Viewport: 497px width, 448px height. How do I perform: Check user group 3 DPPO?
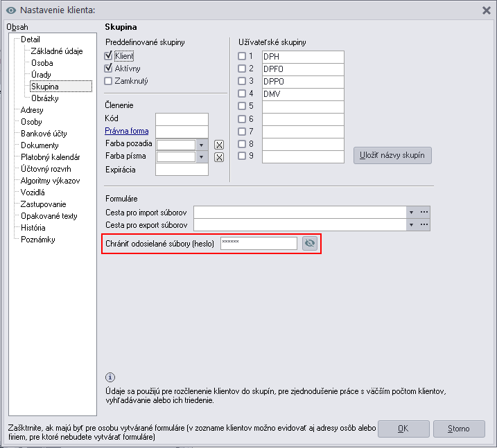coord(242,81)
